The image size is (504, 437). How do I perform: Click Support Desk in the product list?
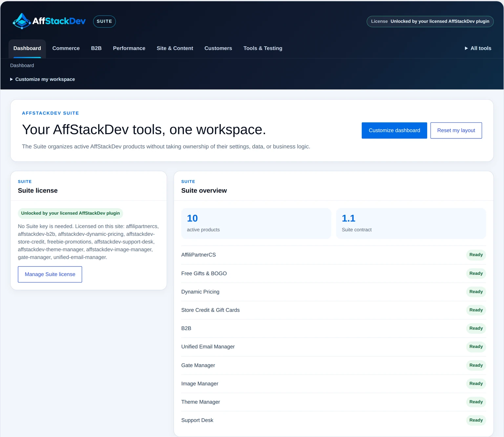pyautogui.click(x=197, y=421)
